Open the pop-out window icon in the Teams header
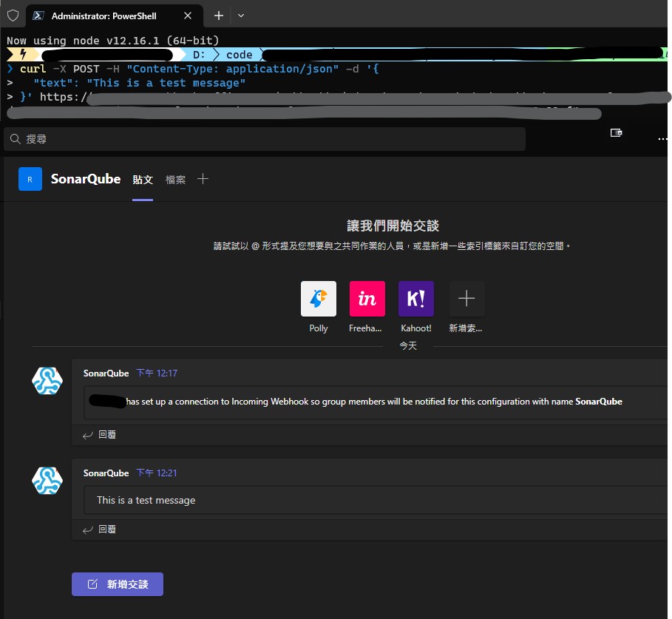 [616, 133]
